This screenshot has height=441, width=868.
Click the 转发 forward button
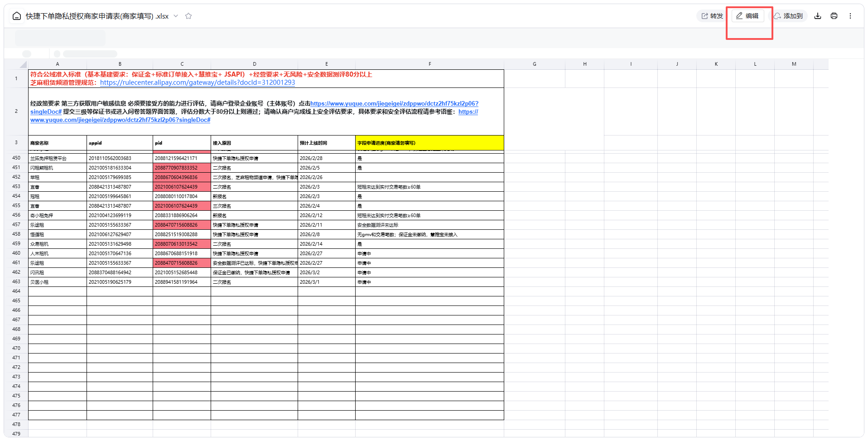pos(712,16)
